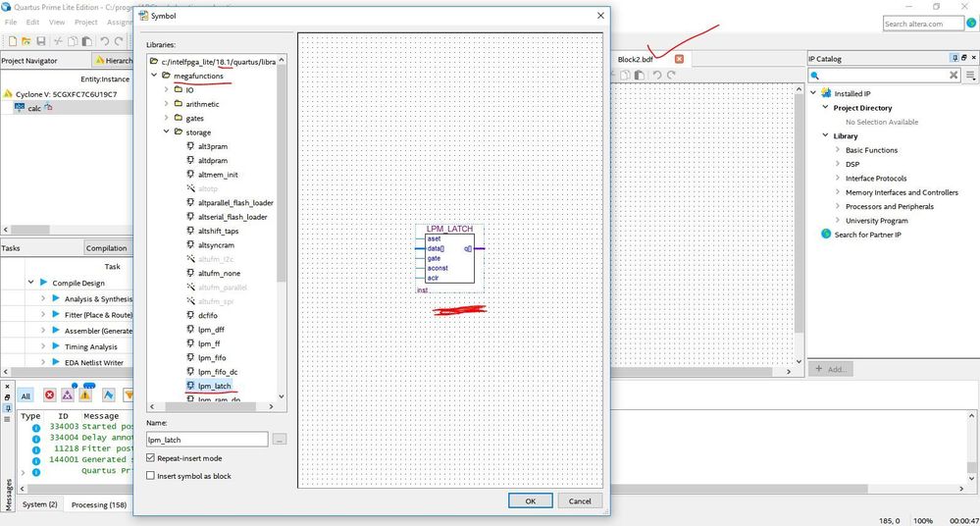Screen dimensions: 980x526
Task: Expand the gates library folder
Action: [166, 118]
